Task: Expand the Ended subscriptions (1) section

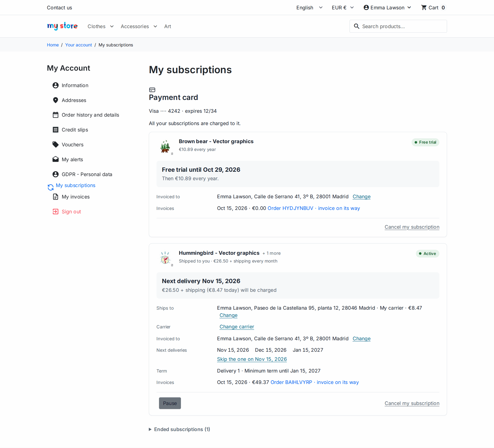Action: pos(180,429)
